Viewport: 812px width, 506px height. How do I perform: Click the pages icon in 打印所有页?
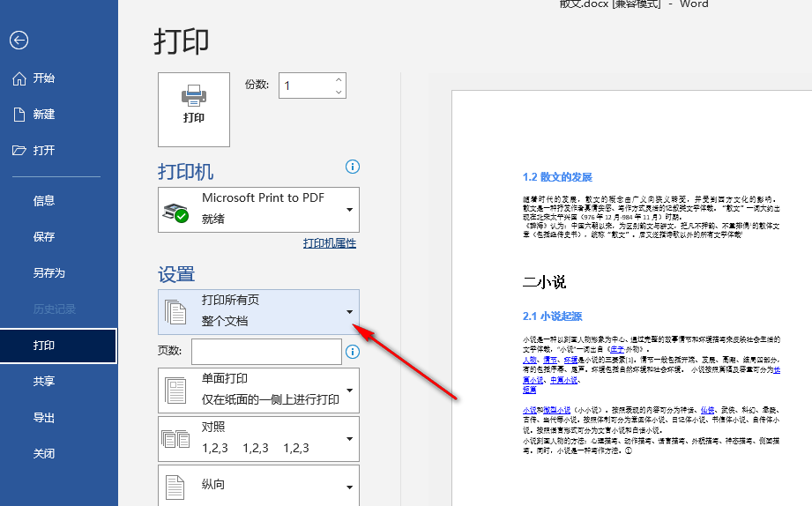coord(175,312)
